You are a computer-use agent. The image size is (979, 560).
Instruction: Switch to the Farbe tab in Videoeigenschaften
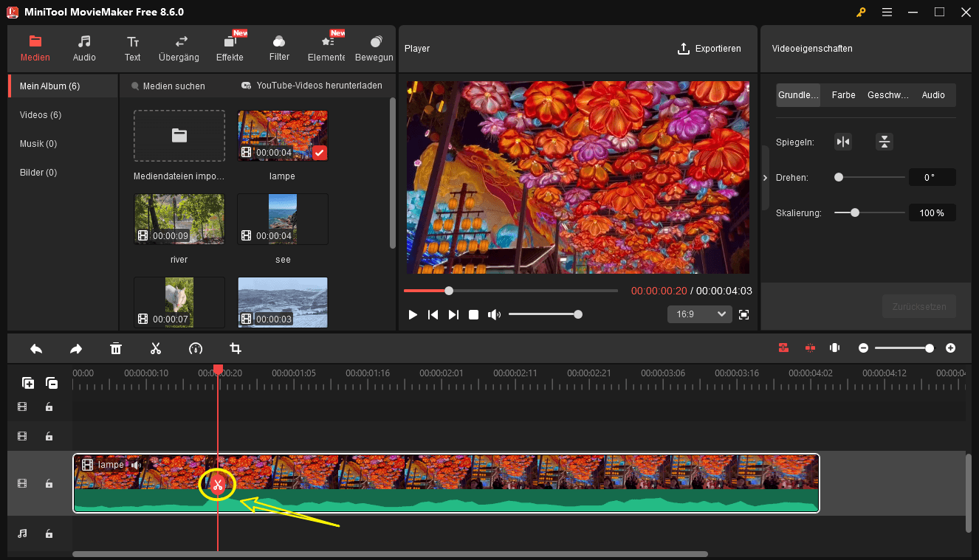coord(842,94)
